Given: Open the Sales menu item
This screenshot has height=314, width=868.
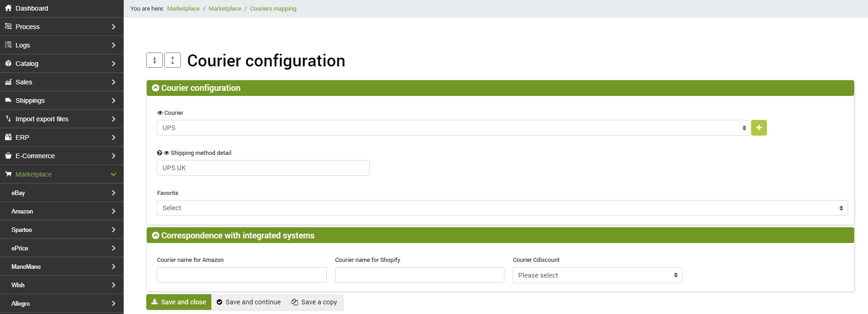Looking at the screenshot, I should pos(62,82).
